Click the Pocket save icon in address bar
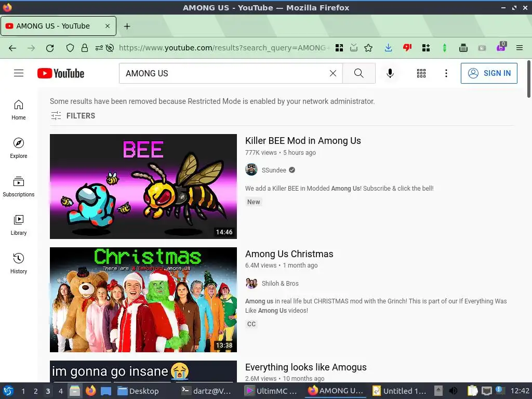 (354, 48)
